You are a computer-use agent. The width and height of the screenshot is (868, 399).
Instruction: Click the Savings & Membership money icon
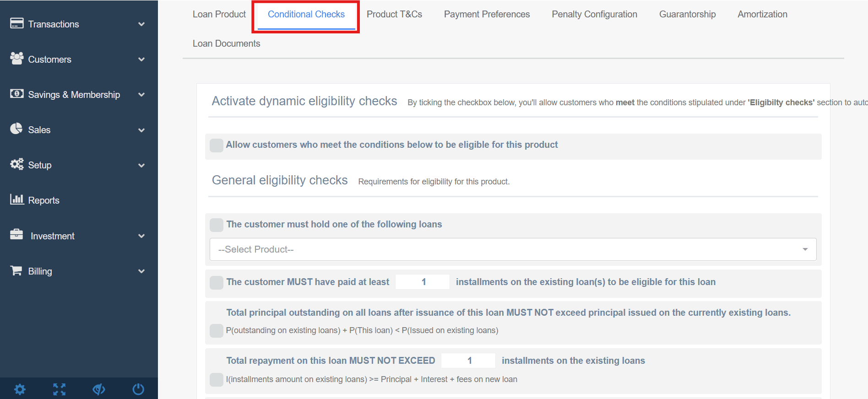pos(17,94)
